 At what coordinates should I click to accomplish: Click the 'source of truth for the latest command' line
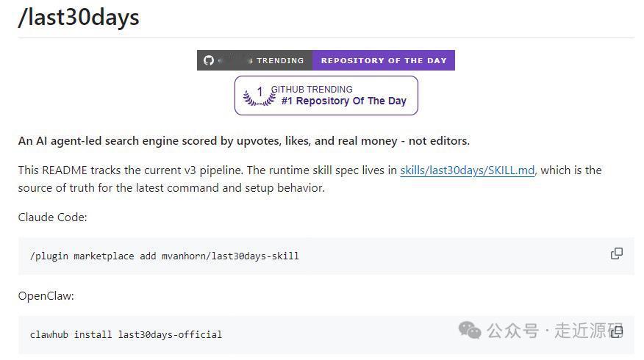171,188
